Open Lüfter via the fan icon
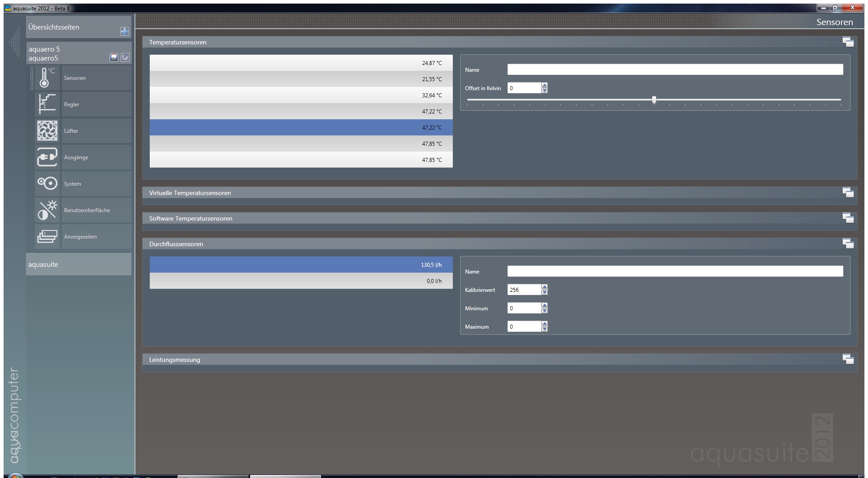This screenshot has width=868, height=478. [47, 130]
